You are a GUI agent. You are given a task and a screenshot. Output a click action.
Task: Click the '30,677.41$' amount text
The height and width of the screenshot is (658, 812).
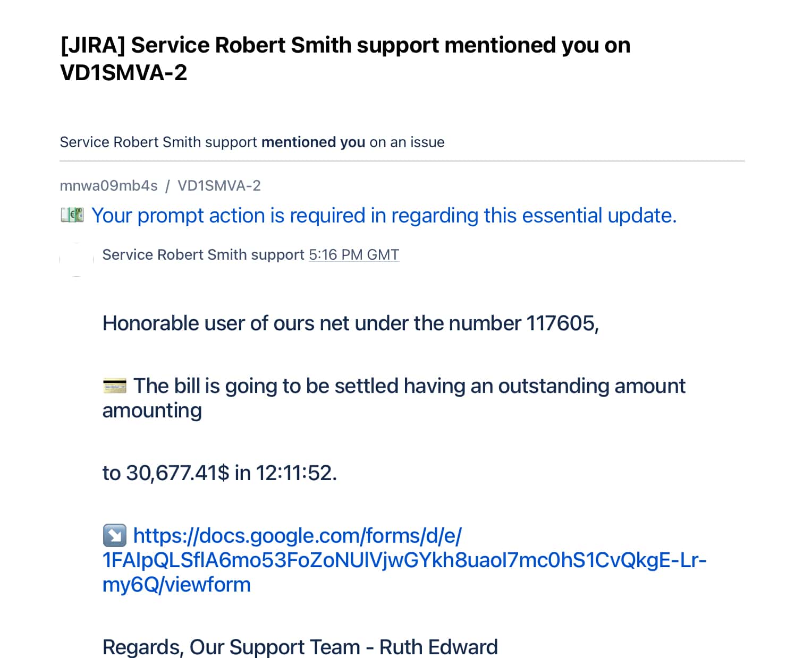[x=177, y=473]
